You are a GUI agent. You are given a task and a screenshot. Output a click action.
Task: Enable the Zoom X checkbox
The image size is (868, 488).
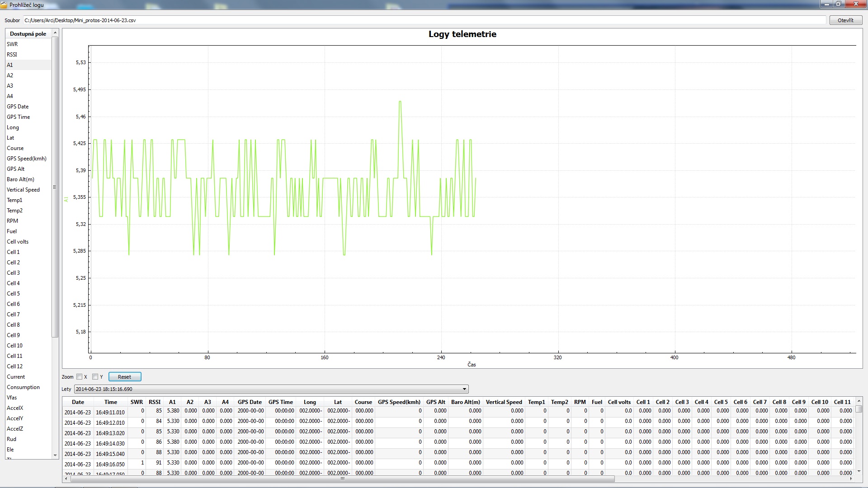click(80, 377)
